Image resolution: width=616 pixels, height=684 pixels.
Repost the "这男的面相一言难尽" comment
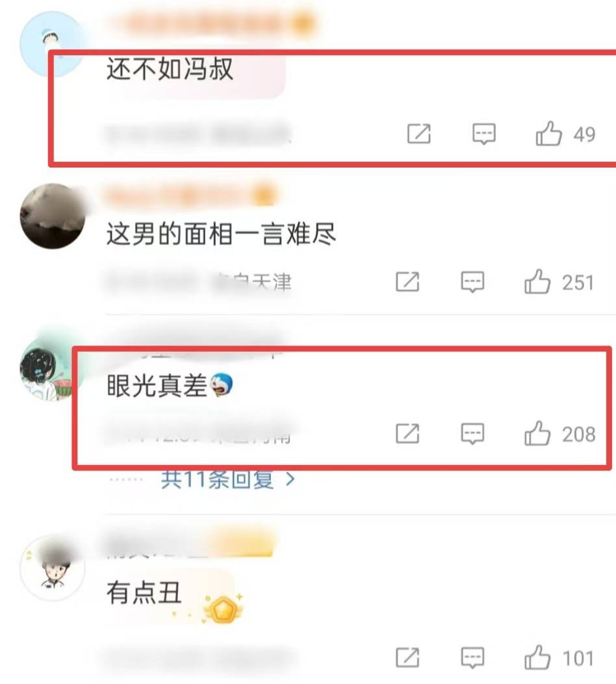[x=407, y=281]
